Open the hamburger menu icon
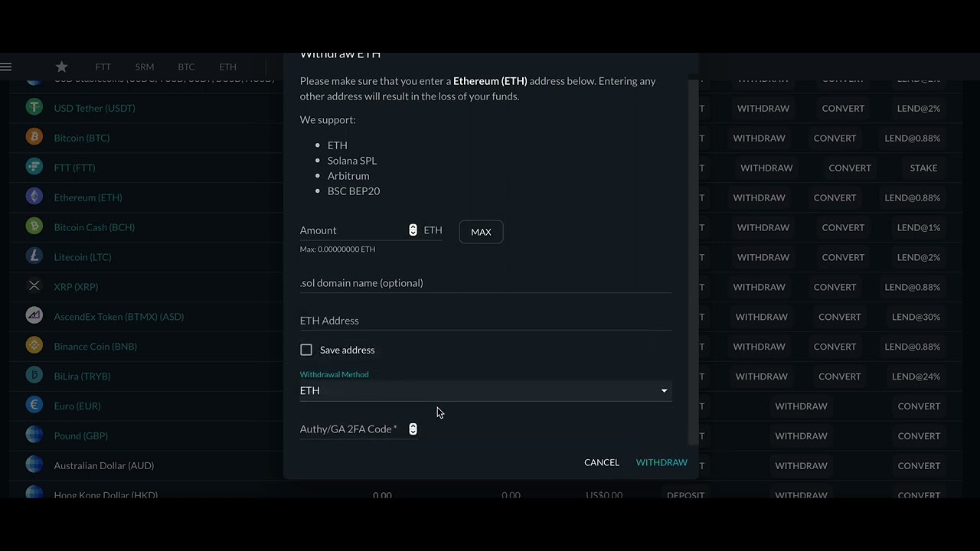This screenshot has width=980, height=551. [x=6, y=67]
